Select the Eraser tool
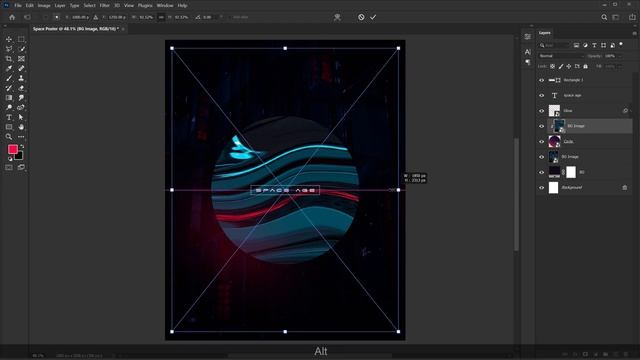640x360 pixels. [x=21, y=88]
